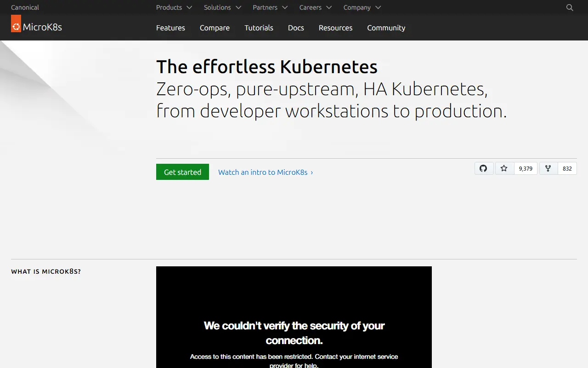View the 832 forks count
This screenshot has width=588, height=368.
tap(567, 168)
